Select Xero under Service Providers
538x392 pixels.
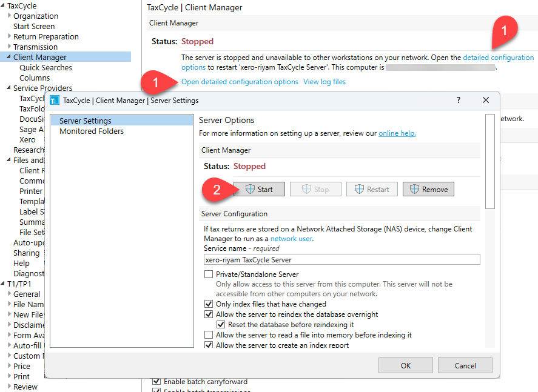pos(27,139)
